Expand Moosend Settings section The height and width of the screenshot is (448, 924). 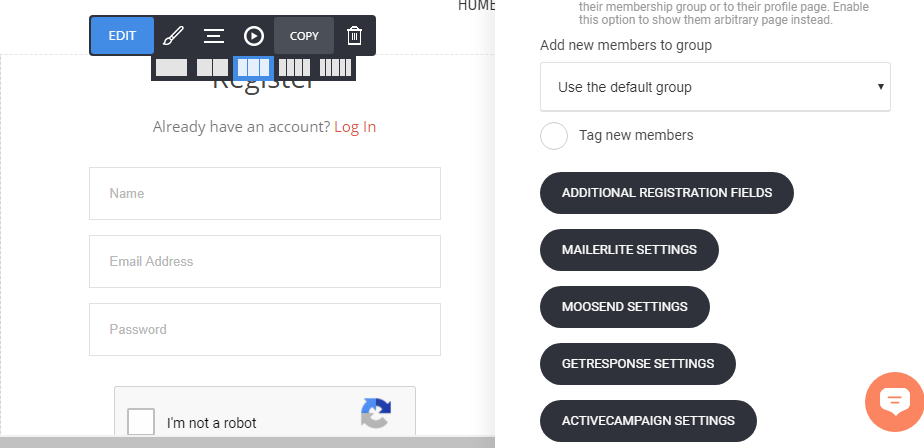pyautogui.click(x=624, y=306)
